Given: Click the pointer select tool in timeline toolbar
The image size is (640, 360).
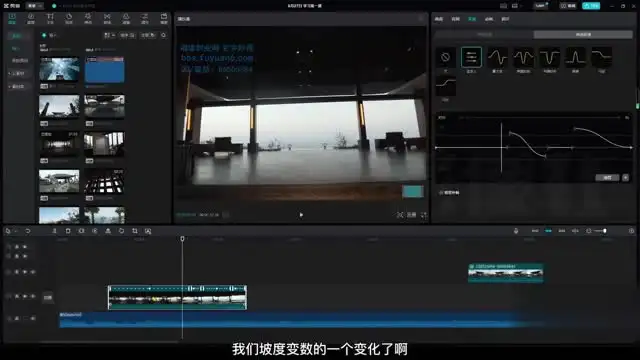Looking at the screenshot, I should point(8,231).
